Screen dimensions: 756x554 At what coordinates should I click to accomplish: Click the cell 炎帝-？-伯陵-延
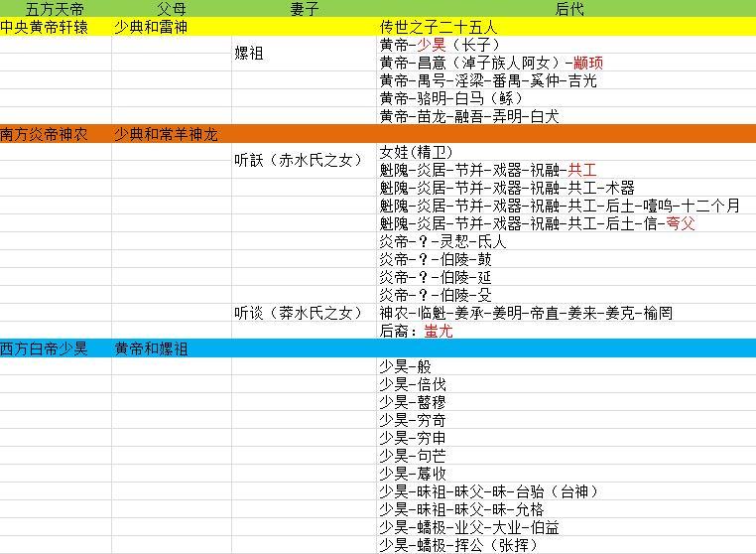tap(567, 277)
